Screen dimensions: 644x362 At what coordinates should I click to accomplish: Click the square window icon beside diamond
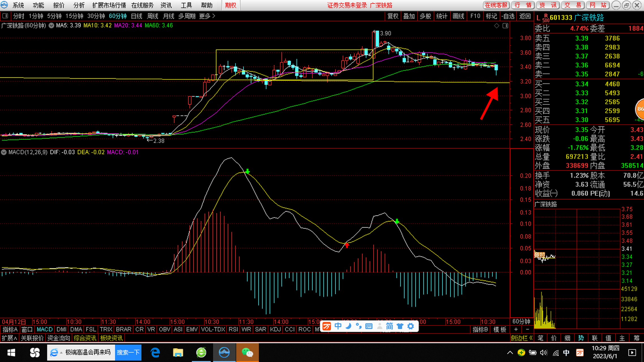(505, 26)
